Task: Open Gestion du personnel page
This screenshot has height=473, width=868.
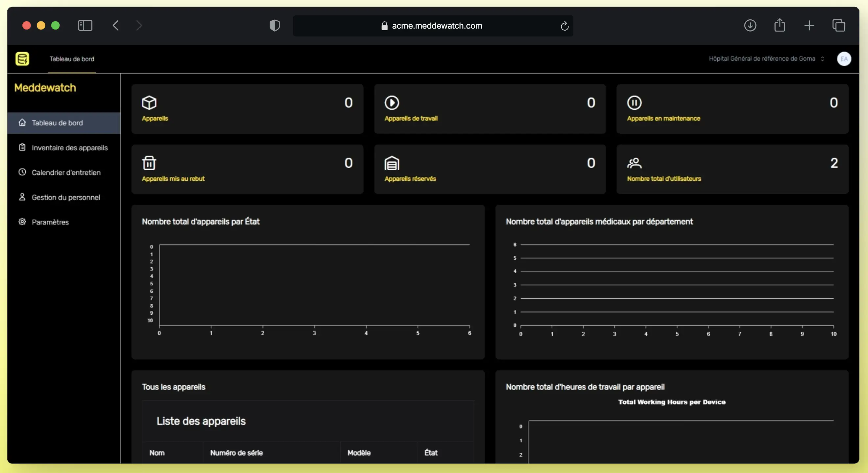Action: coord(64,197)
